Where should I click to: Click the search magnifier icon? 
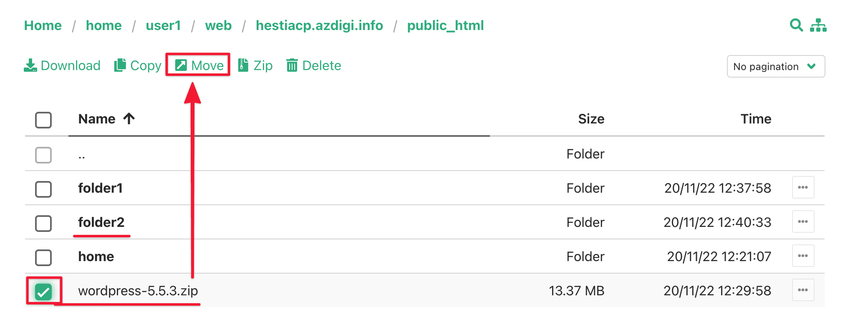pos(796,25)
